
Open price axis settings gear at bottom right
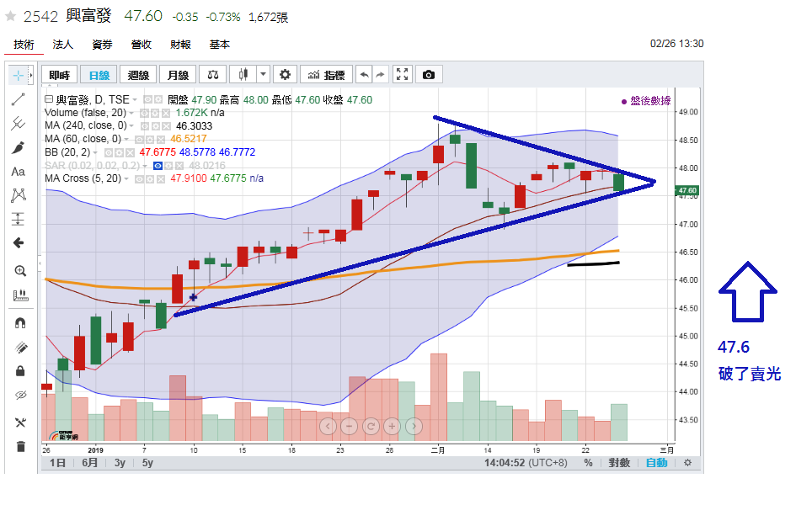(x=687, y=463)
